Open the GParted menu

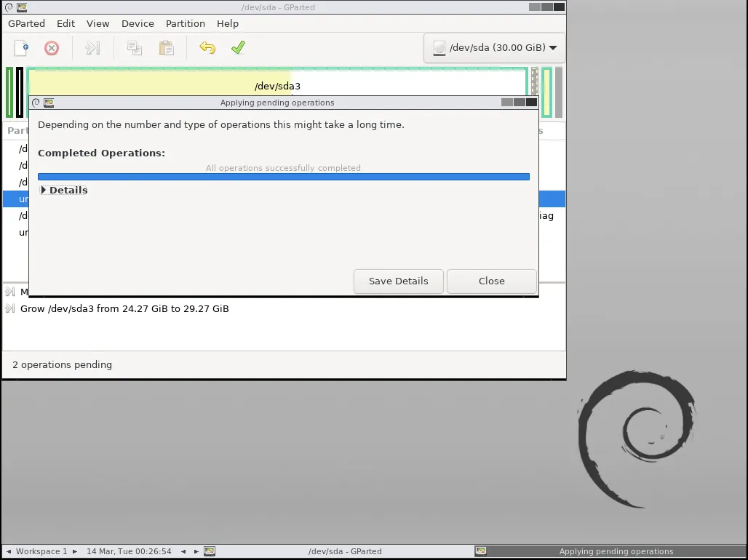click(26, 23)
